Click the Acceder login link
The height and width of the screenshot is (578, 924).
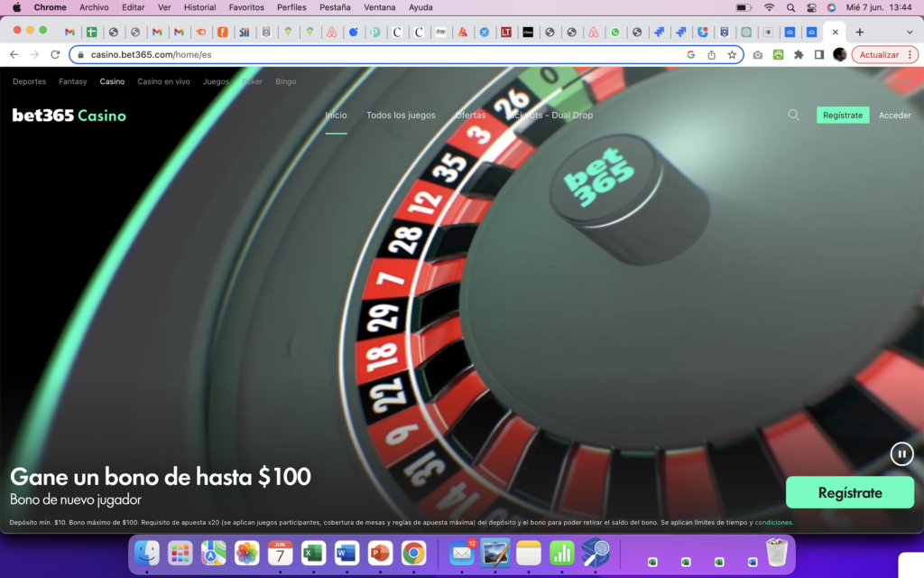coord(894,115)
